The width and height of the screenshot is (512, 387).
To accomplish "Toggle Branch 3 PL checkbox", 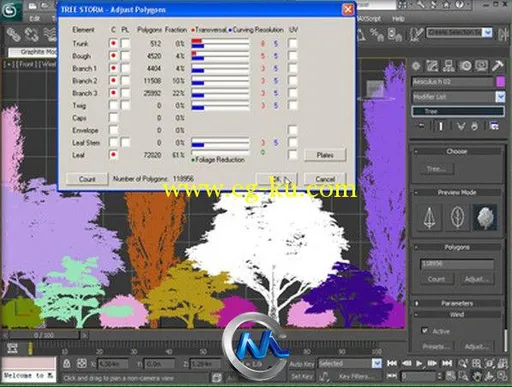I will (125, 93).
